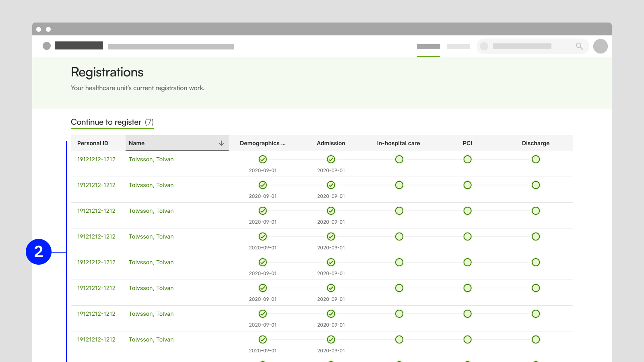Image resolution: width=644 pixels, height=362 pixels.
Task: Click In-hospital care circle in second row
Action: point(399,185)
